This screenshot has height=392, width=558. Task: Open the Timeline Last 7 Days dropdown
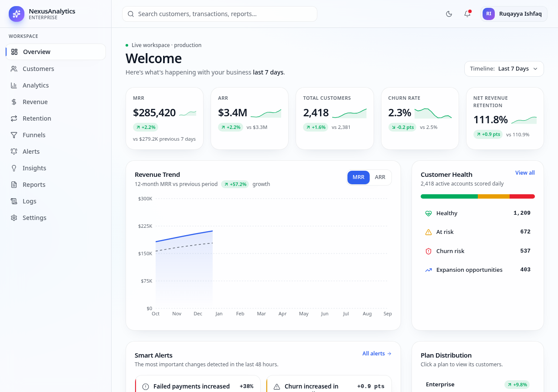tap(504, 69)
